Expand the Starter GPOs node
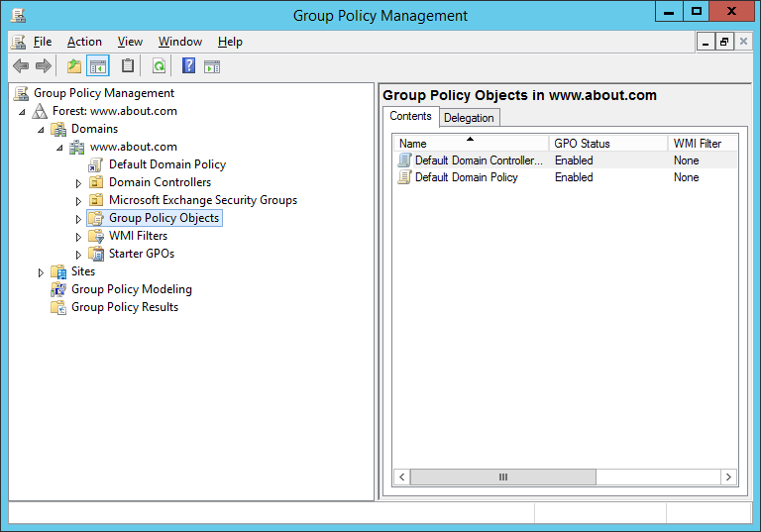 coord(78,255)
